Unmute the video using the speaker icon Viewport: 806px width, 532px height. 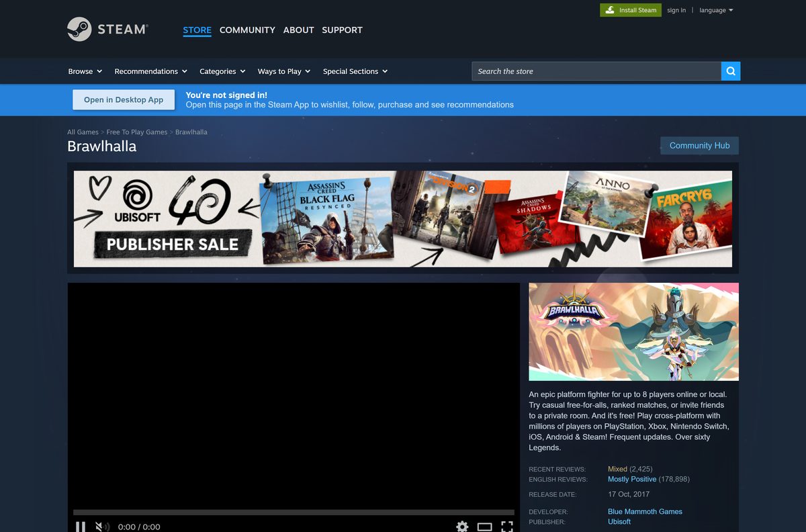coord(101,527)
